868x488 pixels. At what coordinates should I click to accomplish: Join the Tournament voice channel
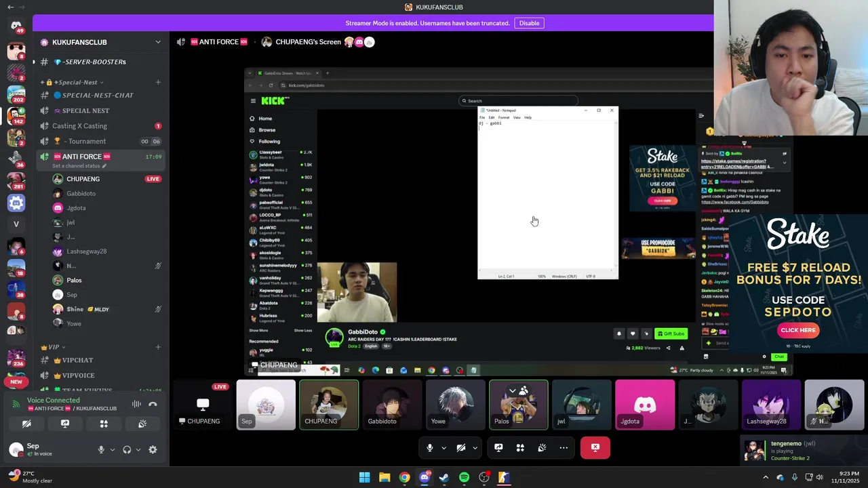point(102,141)
